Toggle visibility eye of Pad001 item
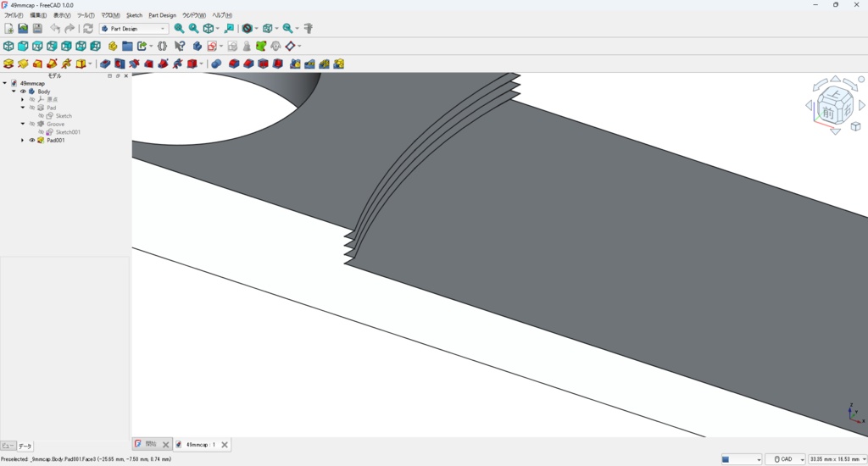This screenshot has width=868, height=466. 32,141
